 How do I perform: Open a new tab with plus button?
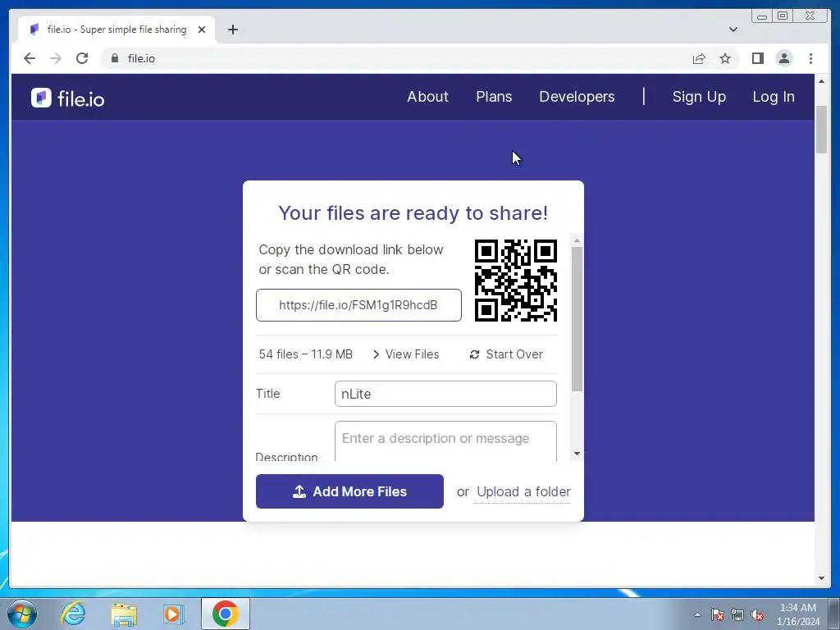(x=232, y=30)
